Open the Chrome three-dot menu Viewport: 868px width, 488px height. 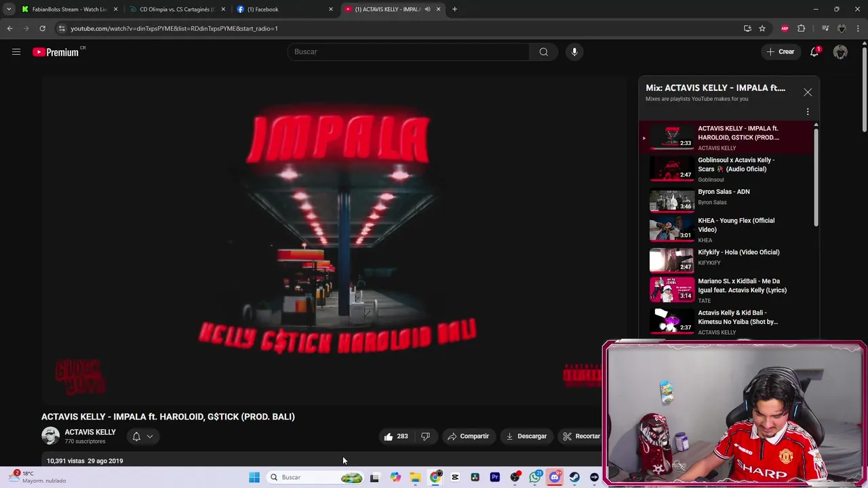pos(858,28)
